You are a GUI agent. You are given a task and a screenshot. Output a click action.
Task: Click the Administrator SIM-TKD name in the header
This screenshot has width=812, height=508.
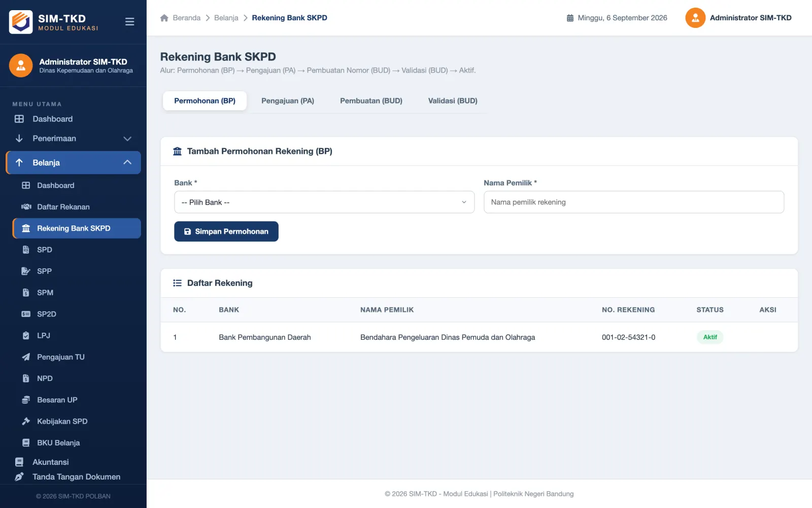click(x=751, y=18)
